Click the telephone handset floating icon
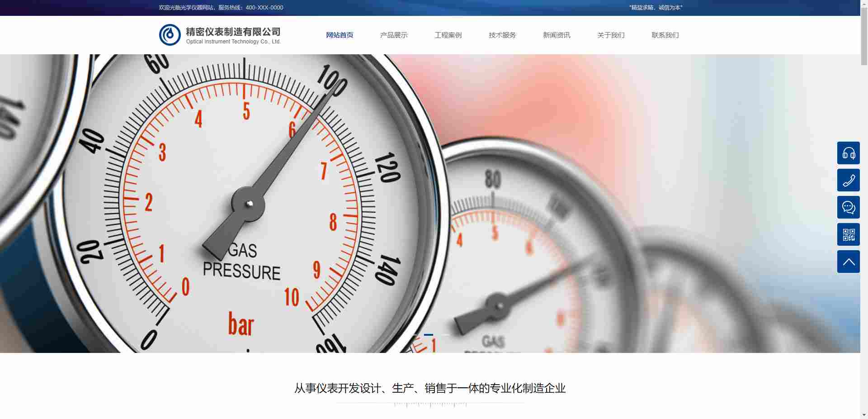Viewport: 868px width, 419px height. pyautogui.click(x=849, y=180)
